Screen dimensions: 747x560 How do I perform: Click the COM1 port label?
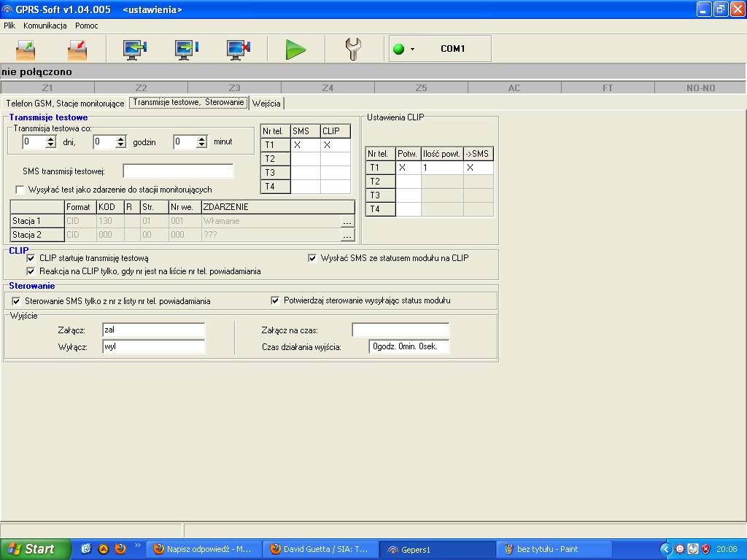[452, 49]
